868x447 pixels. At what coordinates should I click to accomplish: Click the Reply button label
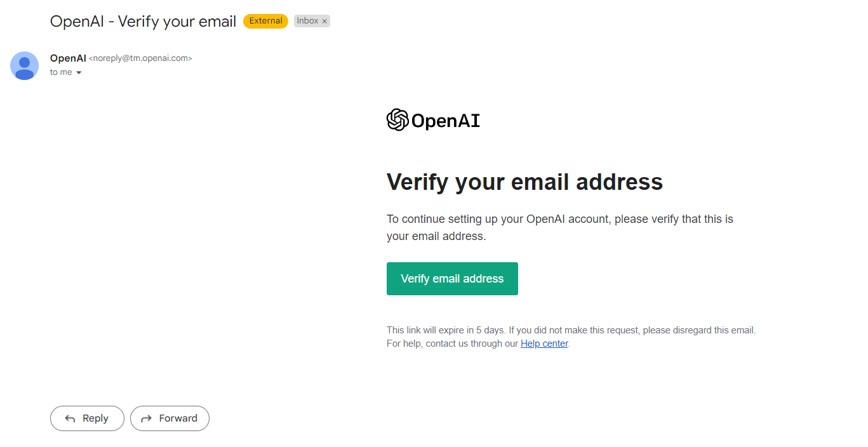[x=95, y=418]
